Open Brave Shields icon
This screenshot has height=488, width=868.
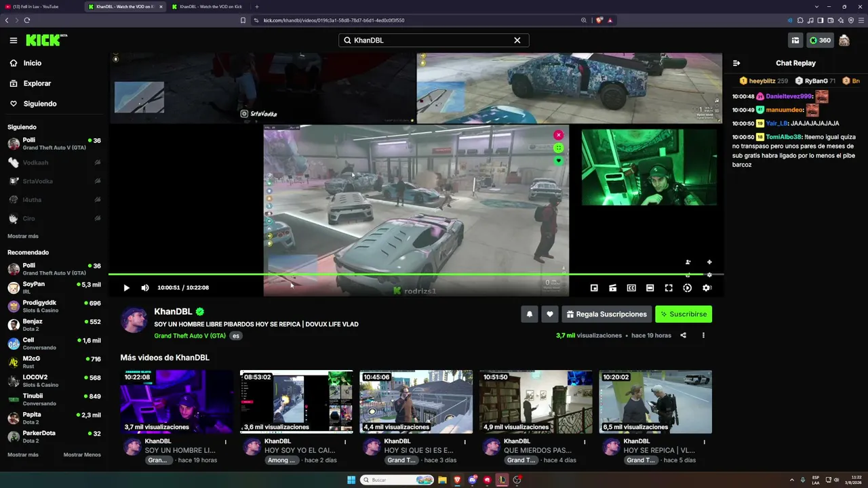(599, 20)
